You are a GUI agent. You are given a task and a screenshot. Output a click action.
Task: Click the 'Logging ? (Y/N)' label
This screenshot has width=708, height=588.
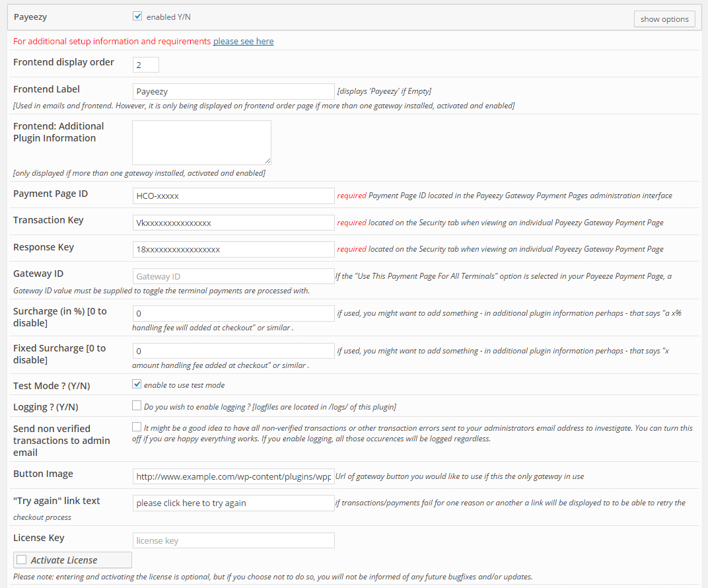tap(46, 408)
